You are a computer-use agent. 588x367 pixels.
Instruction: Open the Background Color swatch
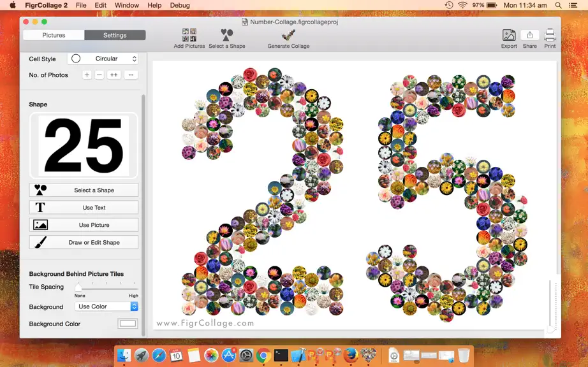click(128, 324)
